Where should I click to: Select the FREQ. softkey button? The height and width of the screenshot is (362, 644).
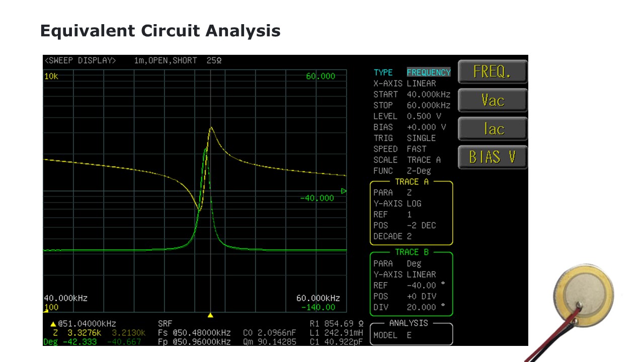[493, 72]
